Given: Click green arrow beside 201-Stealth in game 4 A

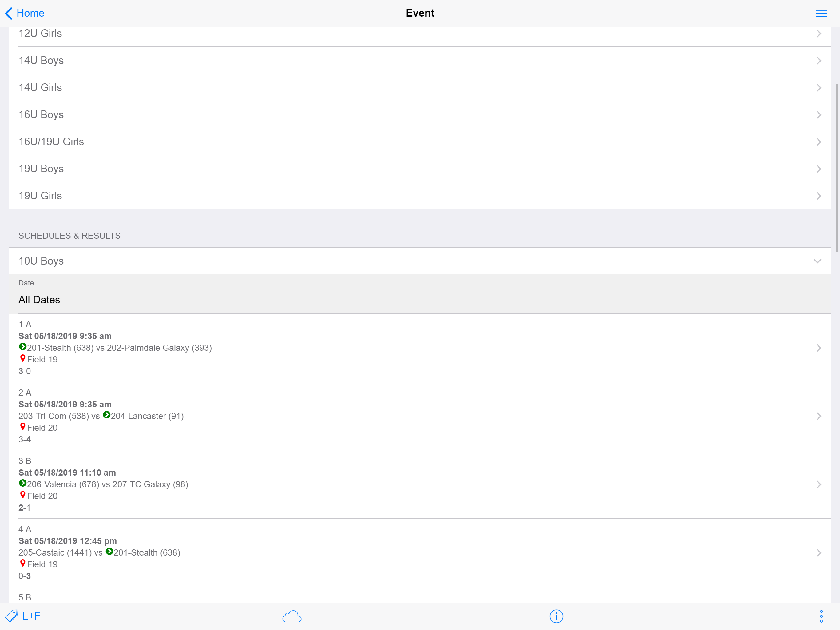Looking at the screenshot, I should coord(109,551).
